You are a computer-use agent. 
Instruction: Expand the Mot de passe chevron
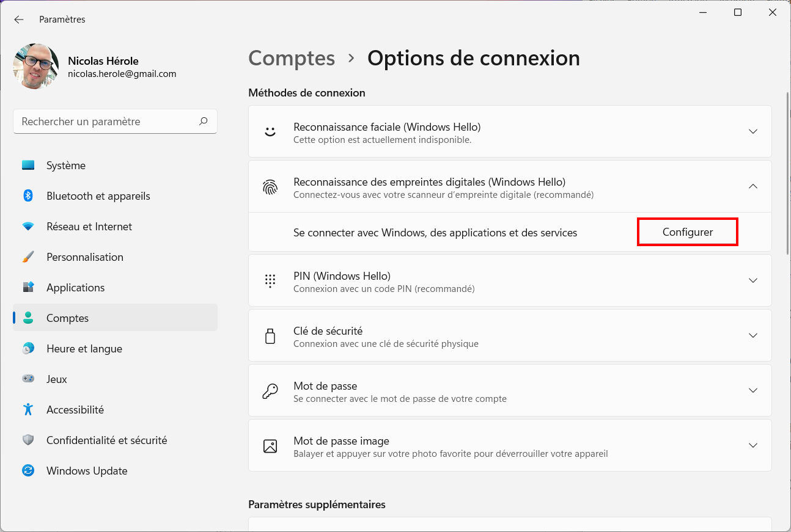click(753, 390)
